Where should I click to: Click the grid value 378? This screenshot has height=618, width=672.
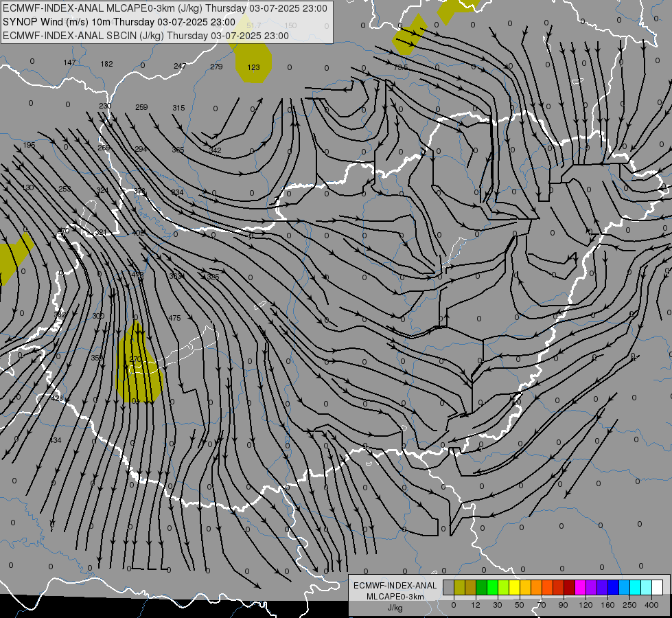tap(140, 191)
